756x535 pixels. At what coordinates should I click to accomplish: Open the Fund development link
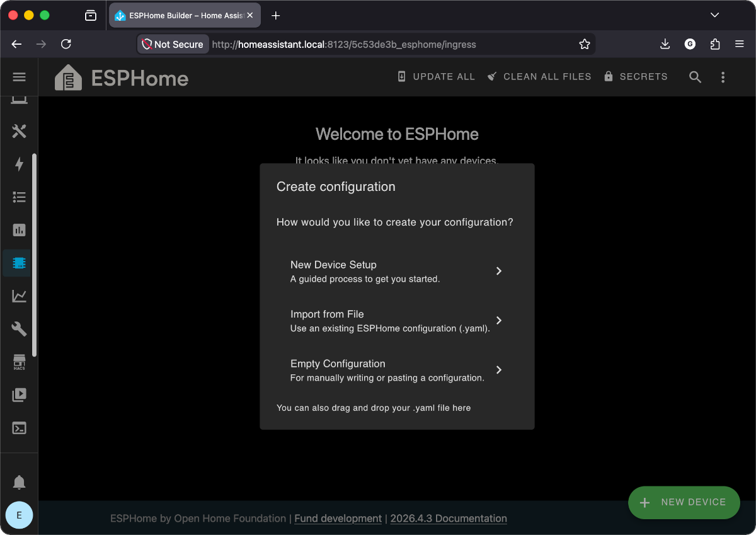point(338,519)
